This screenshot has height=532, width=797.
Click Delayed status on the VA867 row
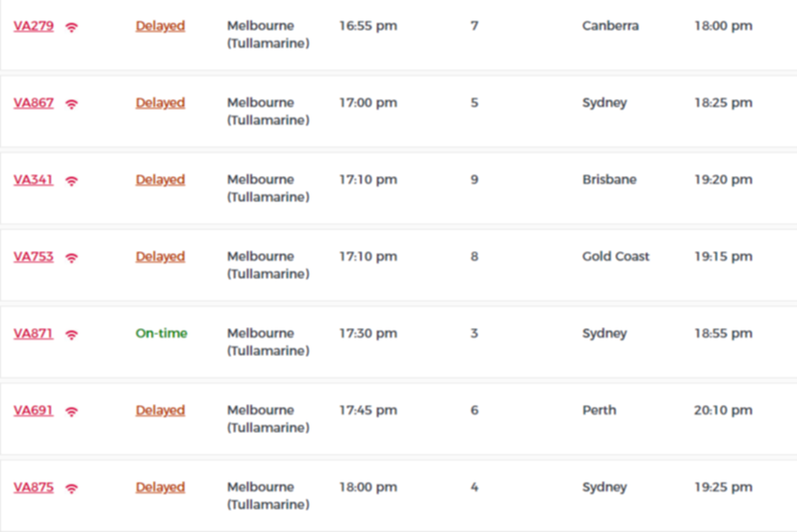click(160, 103)
